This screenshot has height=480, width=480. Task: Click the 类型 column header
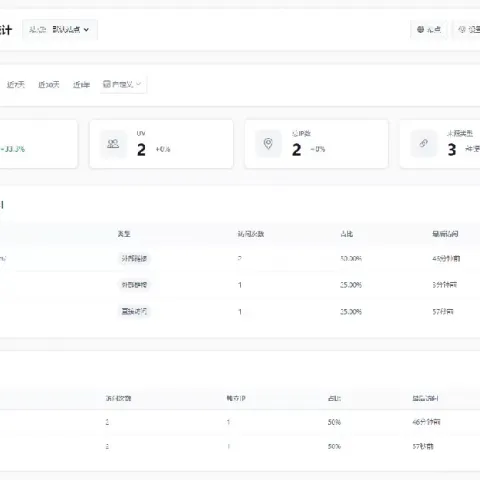tap(124, 234)
